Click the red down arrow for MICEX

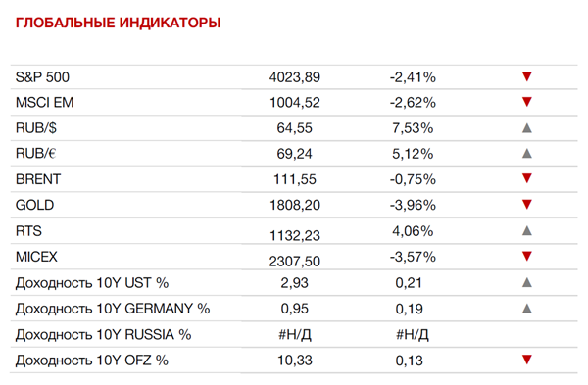coord(527,256)
